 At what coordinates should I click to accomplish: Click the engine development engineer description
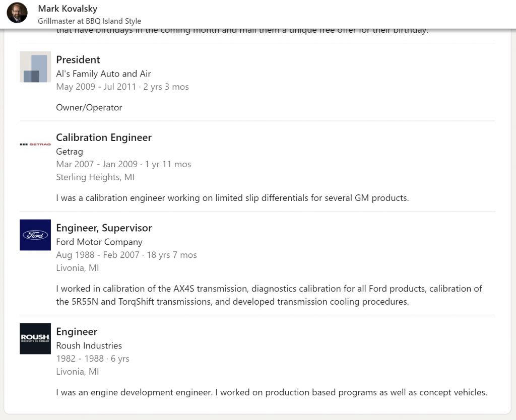coord(272,392)
